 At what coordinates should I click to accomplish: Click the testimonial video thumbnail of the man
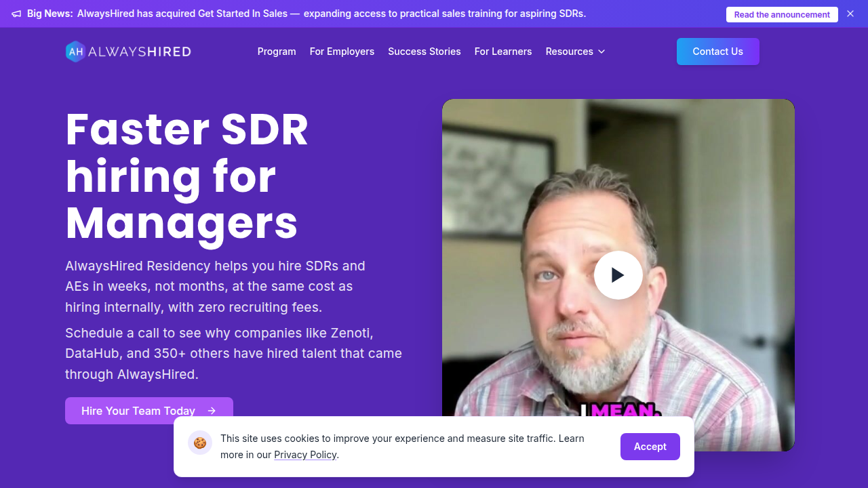point(618,275)
